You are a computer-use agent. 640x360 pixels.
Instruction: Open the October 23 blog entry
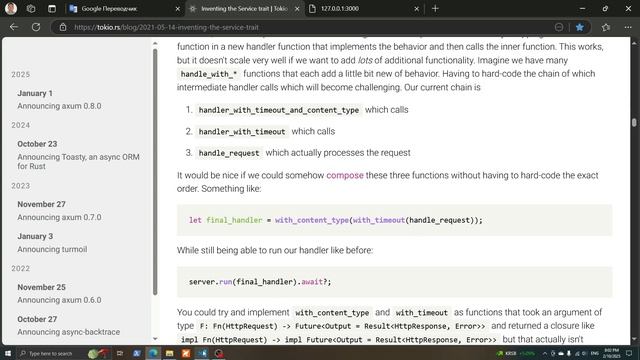tap(37, 144)
